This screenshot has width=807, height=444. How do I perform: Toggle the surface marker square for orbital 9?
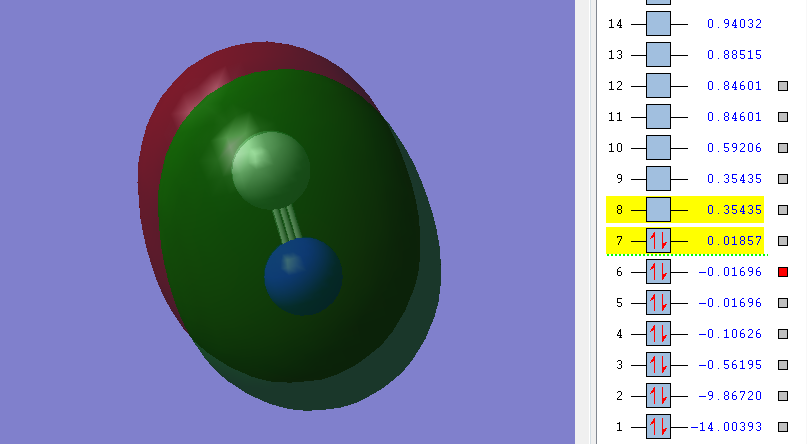pos(783,179)
